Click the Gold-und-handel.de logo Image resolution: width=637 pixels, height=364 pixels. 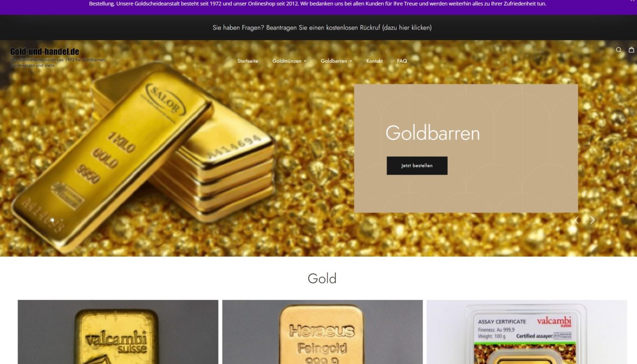click(45, 51)
